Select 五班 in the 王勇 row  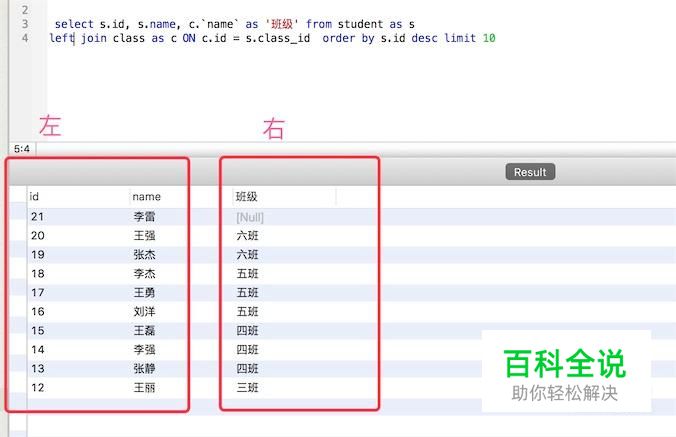tap(247, 293)
